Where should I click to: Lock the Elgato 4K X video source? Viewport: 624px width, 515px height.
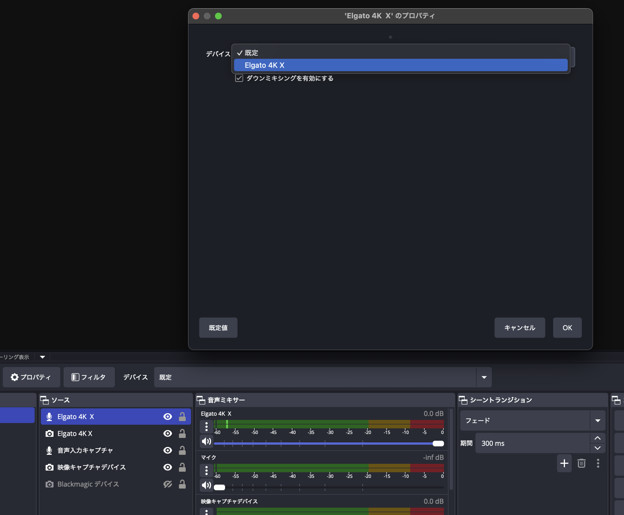(182, 433)
